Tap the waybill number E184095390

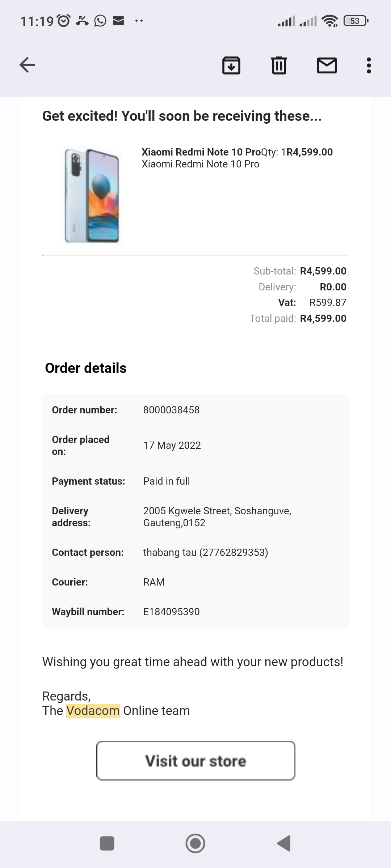click(x=171, y=612)
